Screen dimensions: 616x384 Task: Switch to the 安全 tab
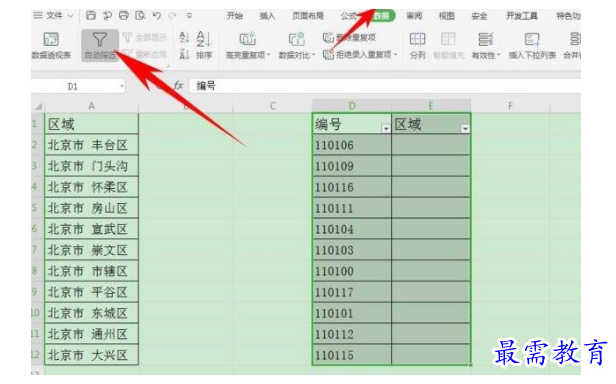coord(479,16)
